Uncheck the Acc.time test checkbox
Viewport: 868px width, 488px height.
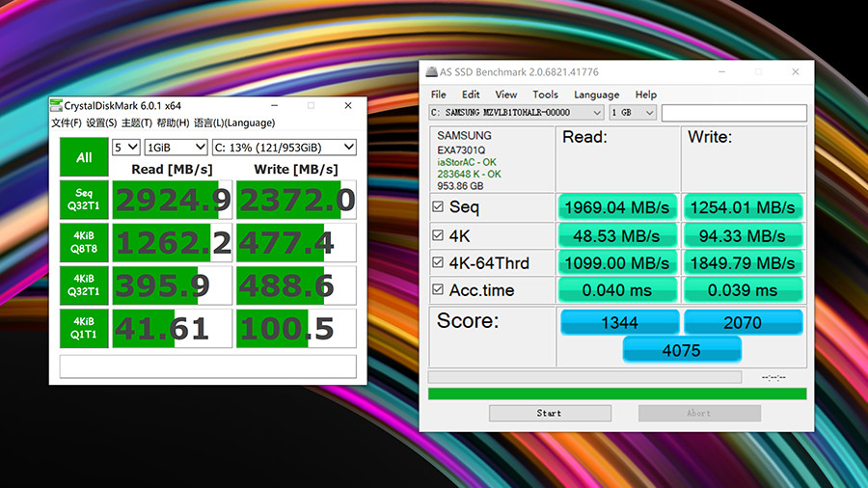(x=438, y=288)
